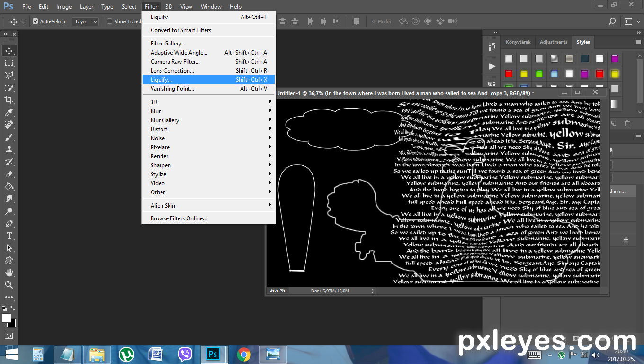Select the Polygonal Lasso tool
This screenshot has width=644, height=364.
pyautogui.click(x=9, y=75)
